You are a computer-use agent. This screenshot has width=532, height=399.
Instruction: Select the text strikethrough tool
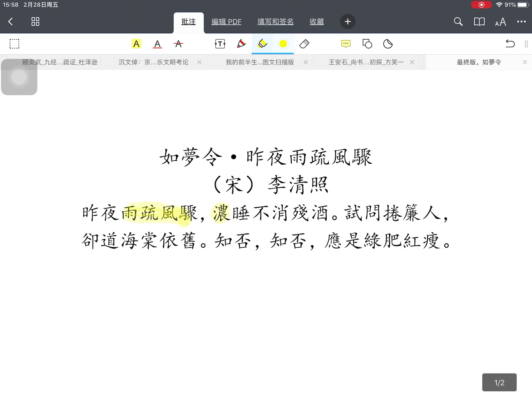[178, 44]
